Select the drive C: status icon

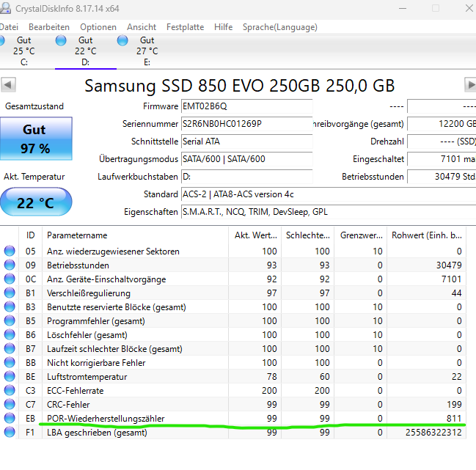click(1, 40)
